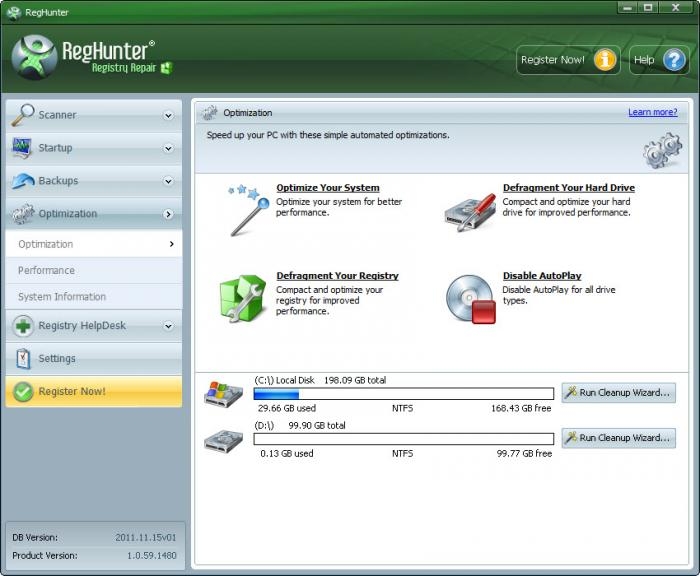The height and width of the screenshot is (576, 700).
Task: Click the Help button in header
Action: point(659,60)
